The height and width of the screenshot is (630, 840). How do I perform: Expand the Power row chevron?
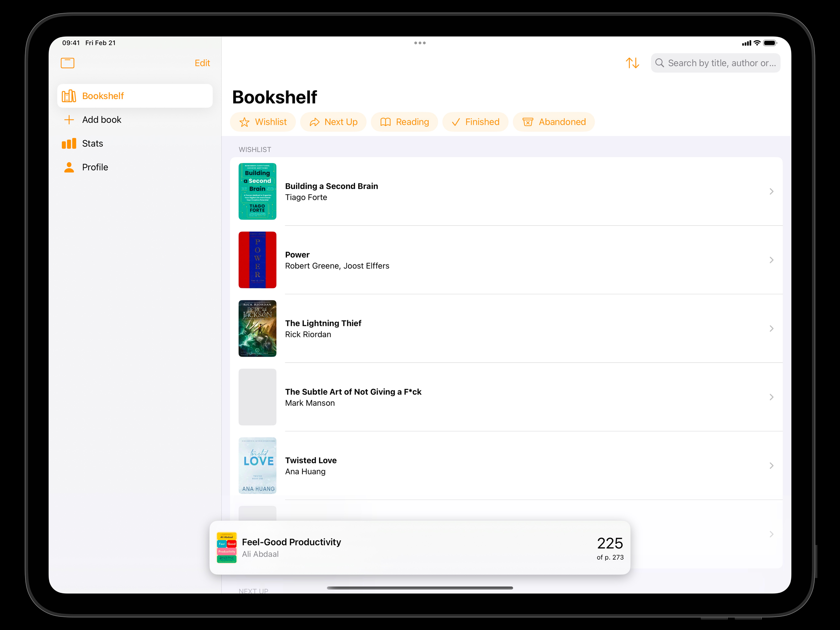pos(771,260)
